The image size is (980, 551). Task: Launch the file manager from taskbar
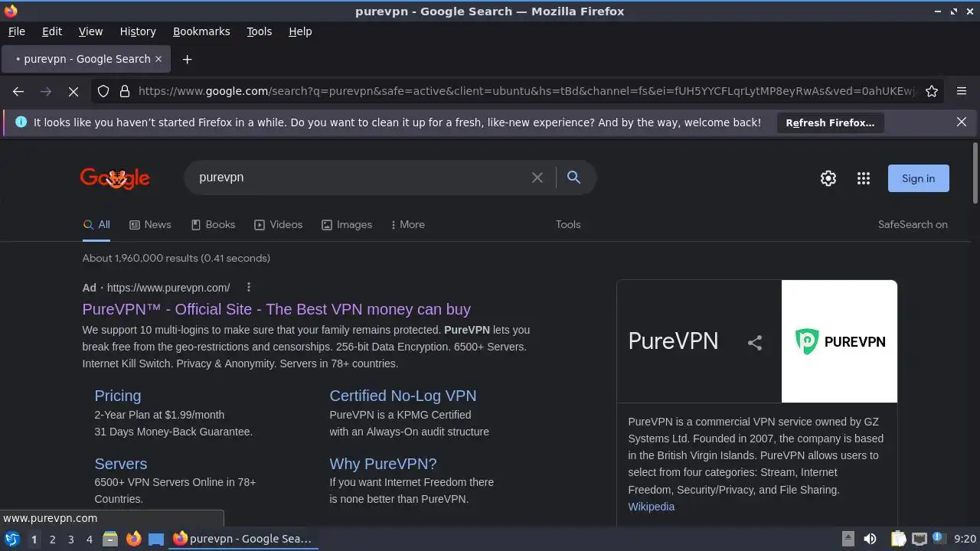click(x=110, y=539)
